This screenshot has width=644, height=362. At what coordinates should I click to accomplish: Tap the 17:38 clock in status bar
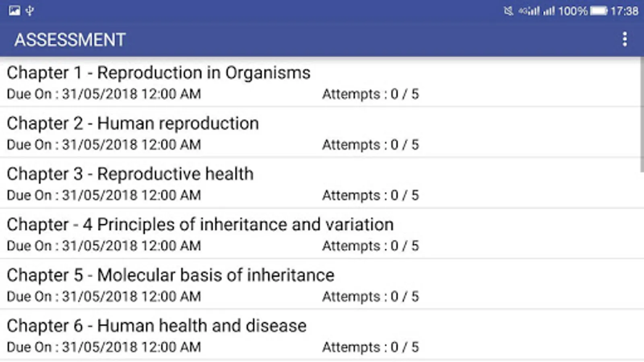point(624,11)
